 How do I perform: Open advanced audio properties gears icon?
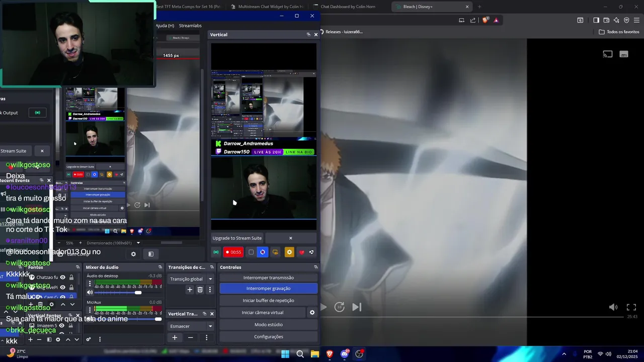click(89, 339)
